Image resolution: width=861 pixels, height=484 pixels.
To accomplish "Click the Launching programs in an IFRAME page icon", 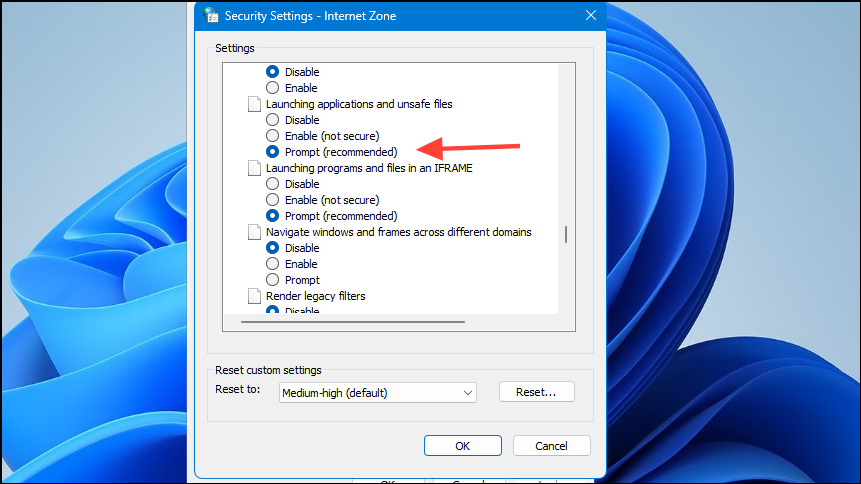I will pyautogui.click(x=254, y=168).
